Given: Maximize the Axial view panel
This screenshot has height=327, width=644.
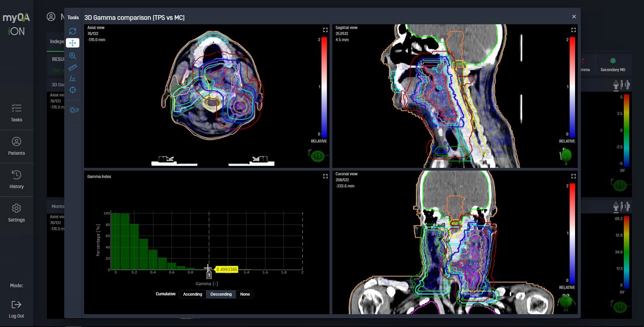Looking at the screenshot, I should coord(326,30).
